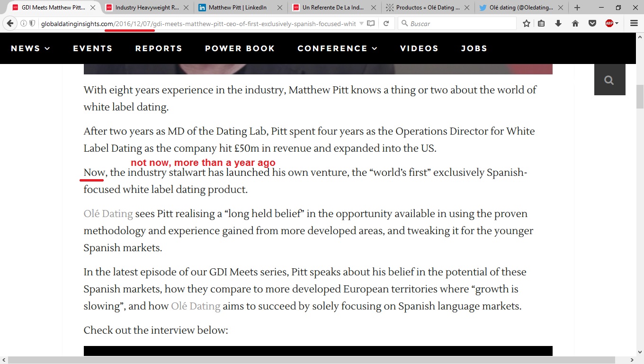Click the site search magnifier button
This screenshot has height=364, width=644.
pyautogui.click(x=609, y=80)
